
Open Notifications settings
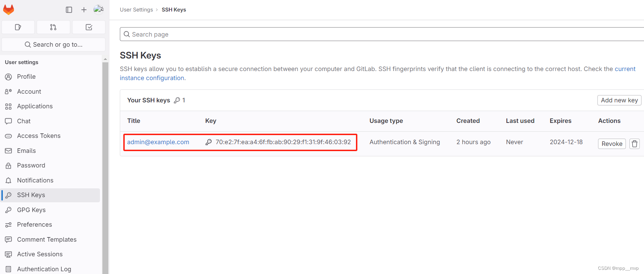click(x=51, y=180)
